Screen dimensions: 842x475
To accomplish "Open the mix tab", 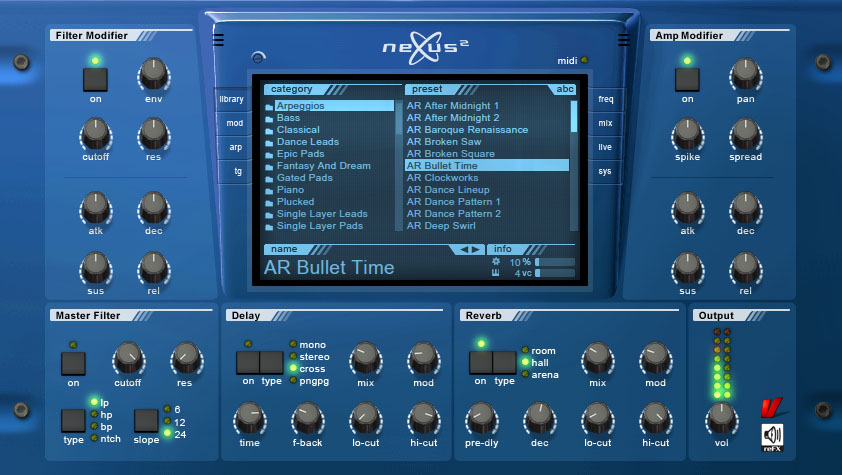I will tap(606, 124).
